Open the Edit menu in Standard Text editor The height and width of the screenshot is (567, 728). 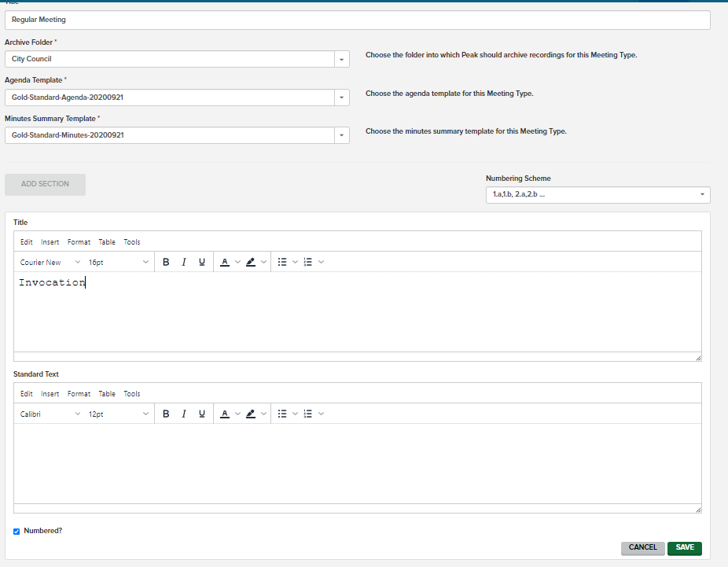(27, 394)
